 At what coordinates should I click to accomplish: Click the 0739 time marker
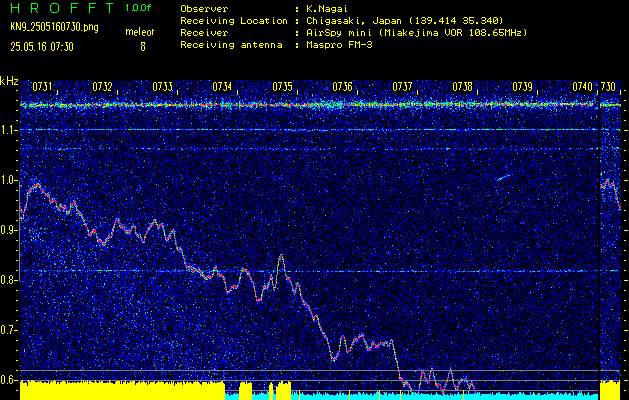pos(523,87)
